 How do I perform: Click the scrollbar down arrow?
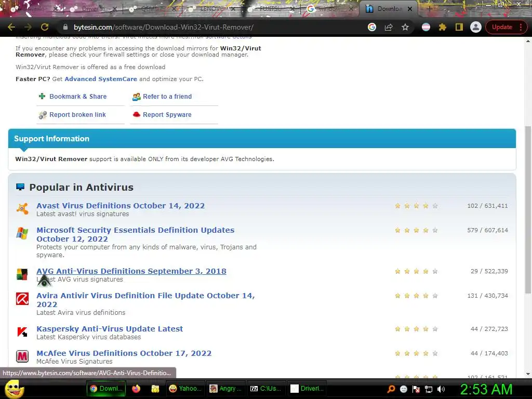pyautogui.click(x=528, y=374)
